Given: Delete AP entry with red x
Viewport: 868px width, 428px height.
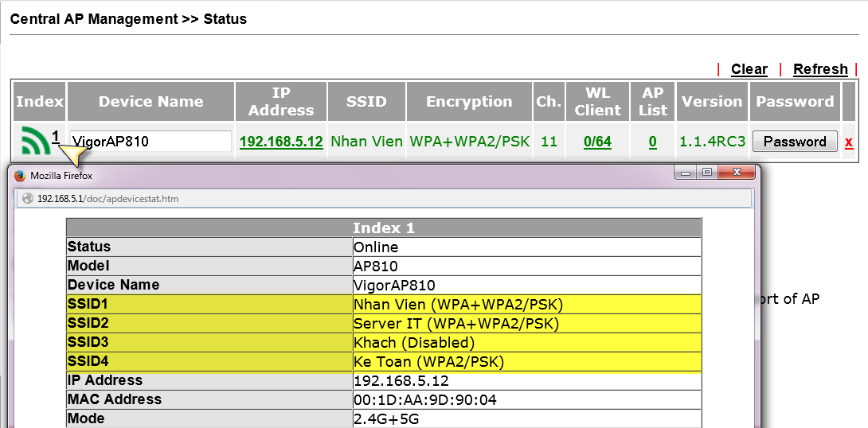Looking at the screenshot, I should (849, 142).
